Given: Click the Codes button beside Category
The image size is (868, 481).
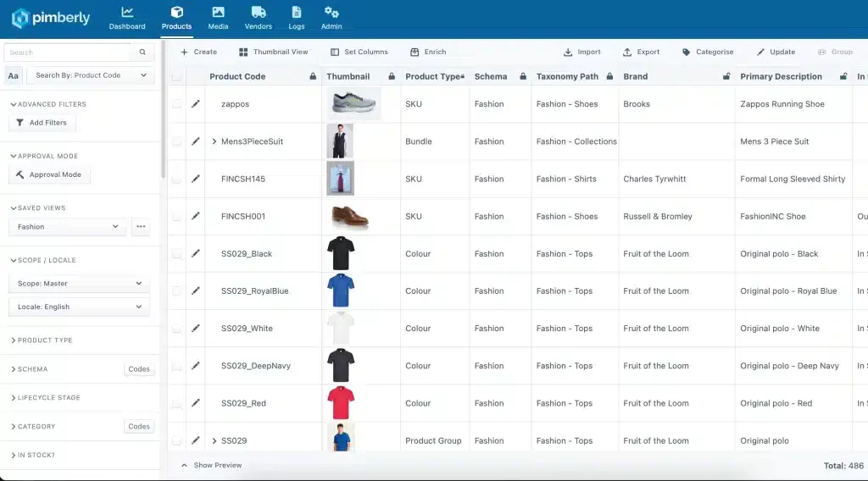Looking at the screenshot, I should pos(139,426).
